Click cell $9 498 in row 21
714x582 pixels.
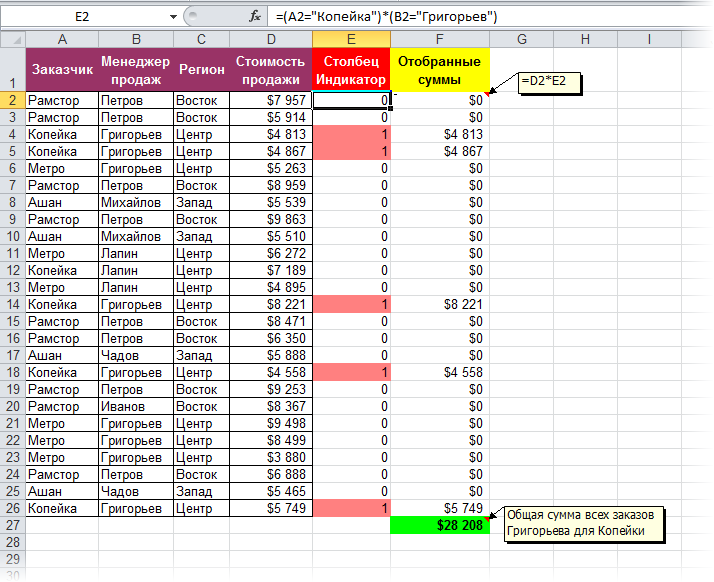tap(271, 424)
